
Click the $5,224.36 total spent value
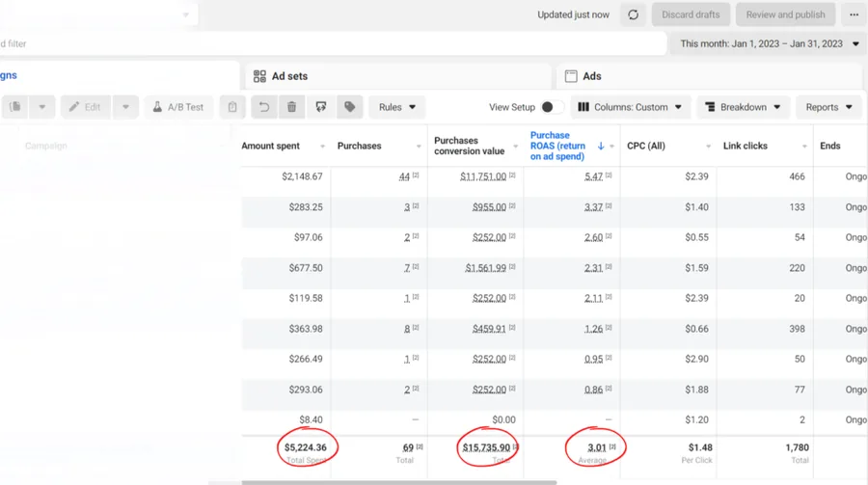pos(306,447)
